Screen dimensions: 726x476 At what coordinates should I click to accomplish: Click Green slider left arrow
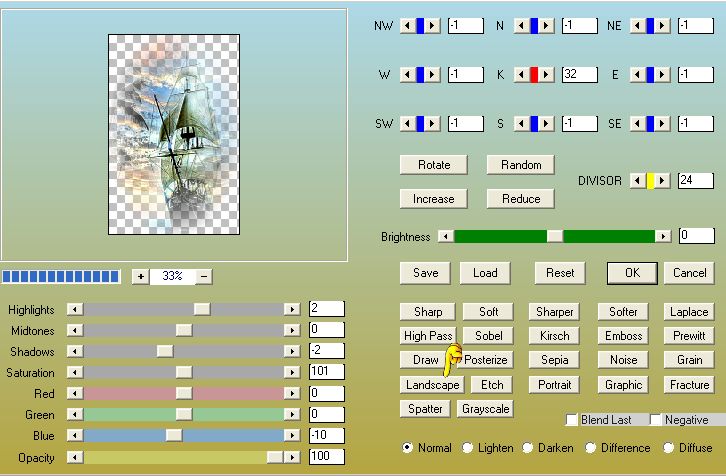pyautogui.click(x=75, y=414)
